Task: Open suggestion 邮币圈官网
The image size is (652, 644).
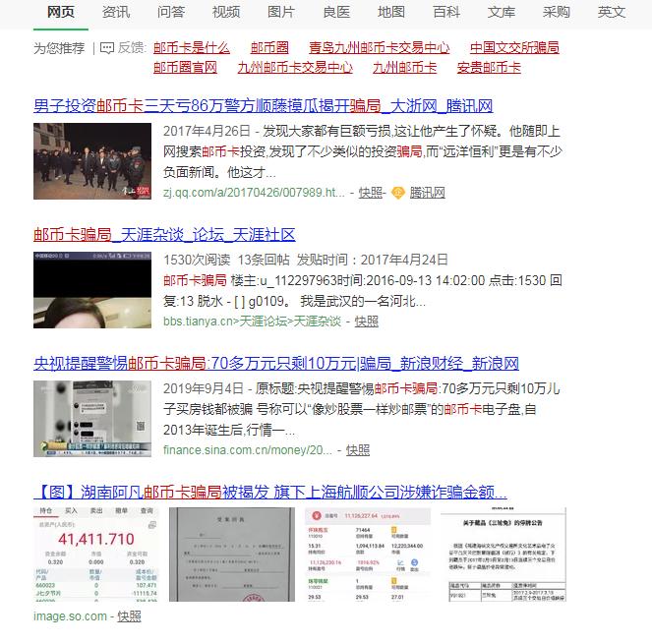Action: pos(185,68)
